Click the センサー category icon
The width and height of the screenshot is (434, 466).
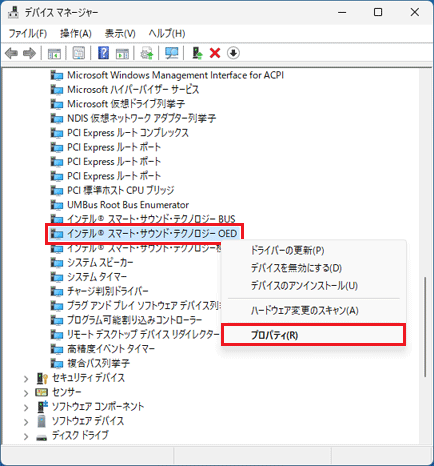(x=42, y=392)
